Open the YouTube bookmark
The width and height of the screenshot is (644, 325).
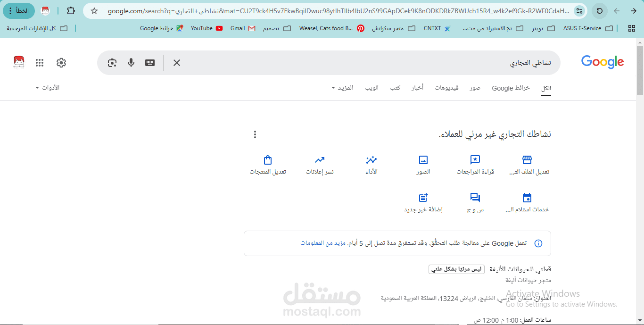206,28
